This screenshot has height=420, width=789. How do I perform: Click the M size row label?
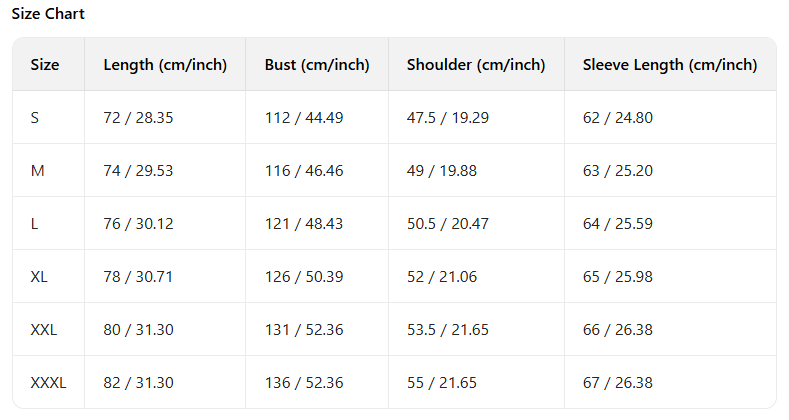pyautogui.click(x=38, y=171)
